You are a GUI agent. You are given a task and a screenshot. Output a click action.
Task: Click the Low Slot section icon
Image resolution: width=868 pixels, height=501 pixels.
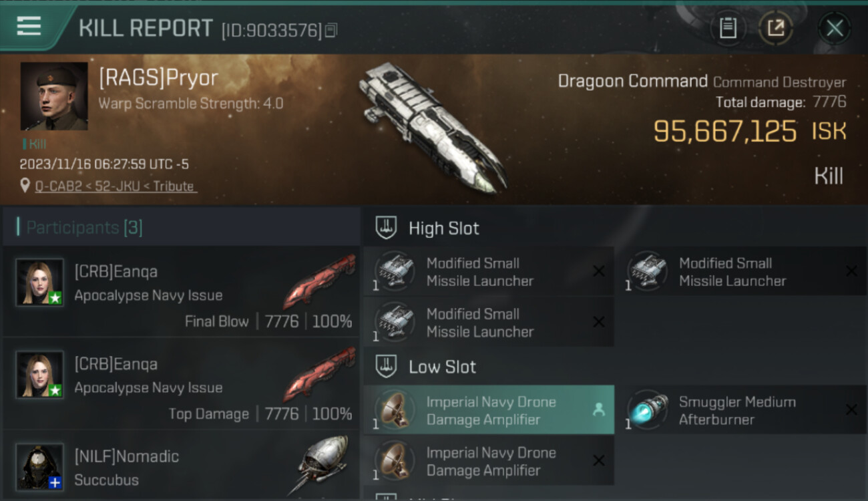coord(386,366)
